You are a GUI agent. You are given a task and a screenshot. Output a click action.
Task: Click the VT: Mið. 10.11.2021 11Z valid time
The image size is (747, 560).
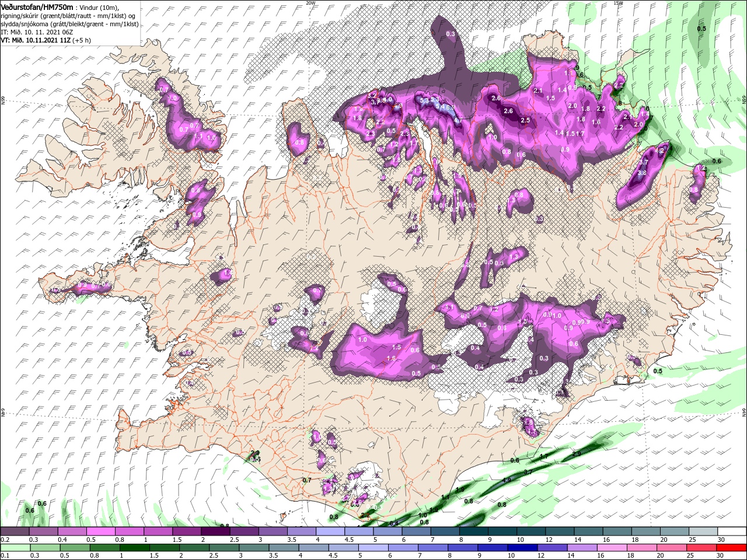(x=45, y=40)
